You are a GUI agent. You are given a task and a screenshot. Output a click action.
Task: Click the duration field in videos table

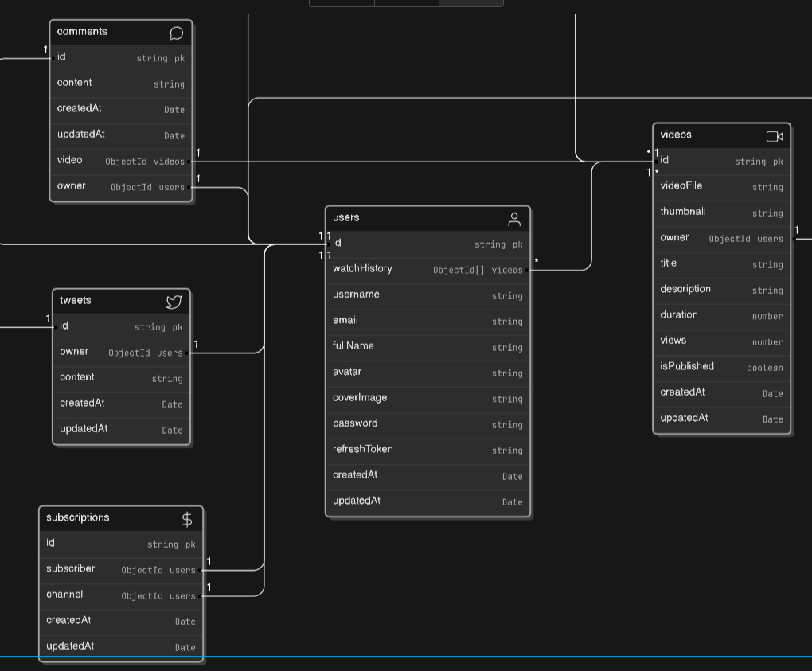click(722, 316)
